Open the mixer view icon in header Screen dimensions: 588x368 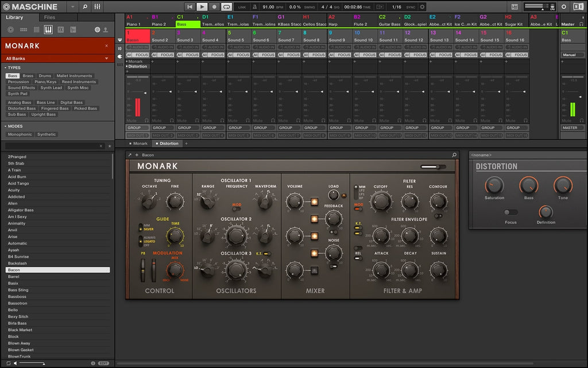point(97,7)
